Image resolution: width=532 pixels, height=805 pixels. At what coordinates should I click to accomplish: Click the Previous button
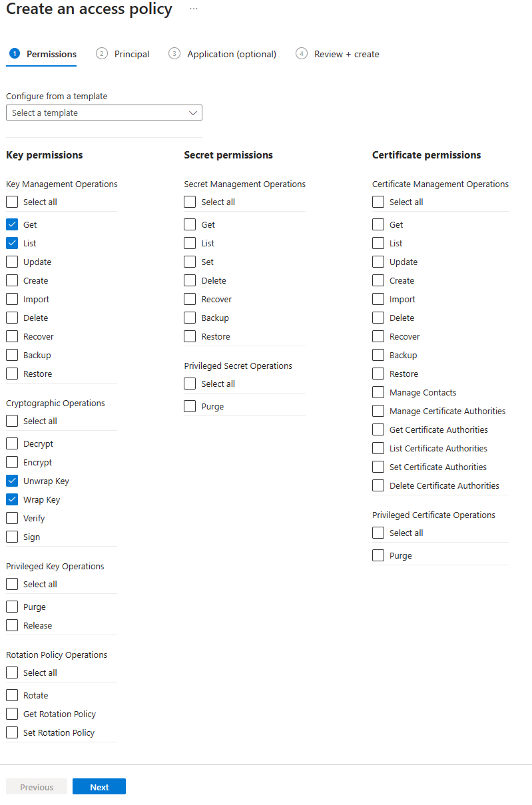coord(36,786)
